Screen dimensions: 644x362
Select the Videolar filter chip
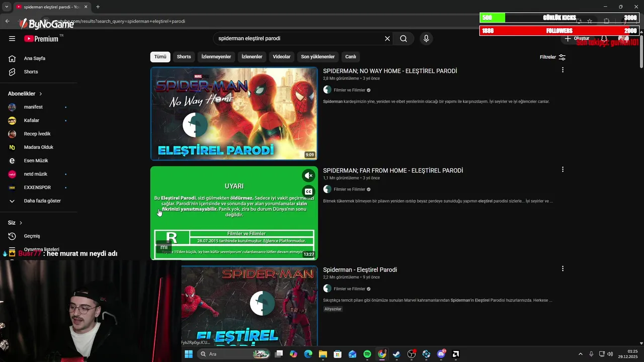[282, 57]
